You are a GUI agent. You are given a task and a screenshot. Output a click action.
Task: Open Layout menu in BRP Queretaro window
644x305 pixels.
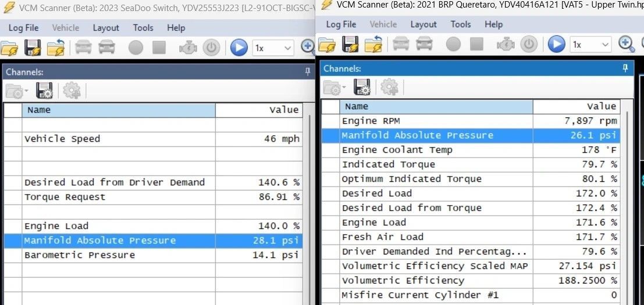click(424, 24)
